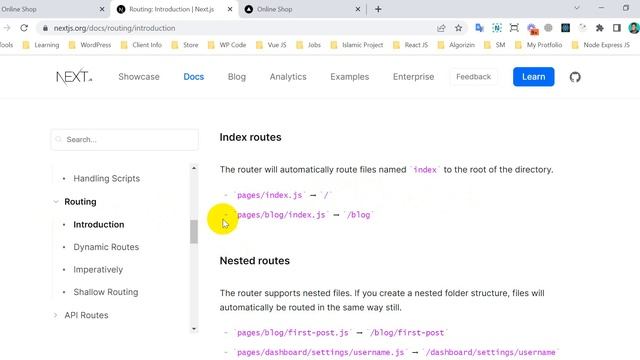Click the pages/dashboard/settings/username.js code text
The width and height of the screenshot is (640, 360).
[321, 352]
